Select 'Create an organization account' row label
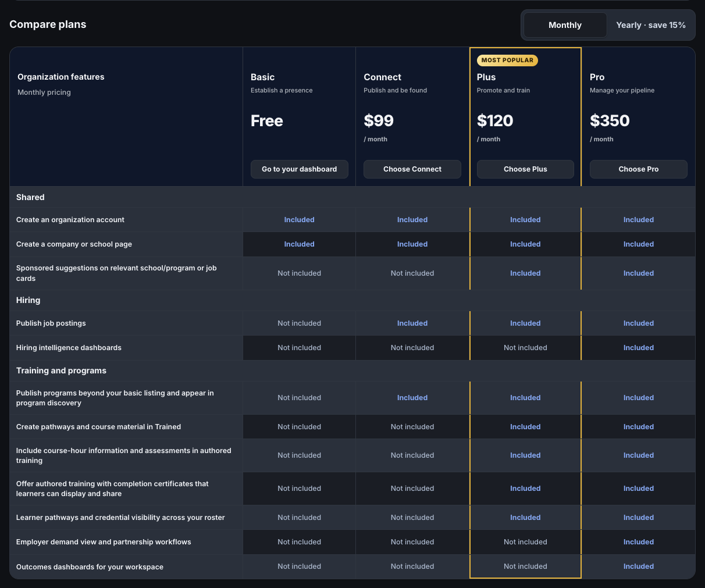Image resolution: width=705 pixels, height=588 pixels. [x=70, y=220]
